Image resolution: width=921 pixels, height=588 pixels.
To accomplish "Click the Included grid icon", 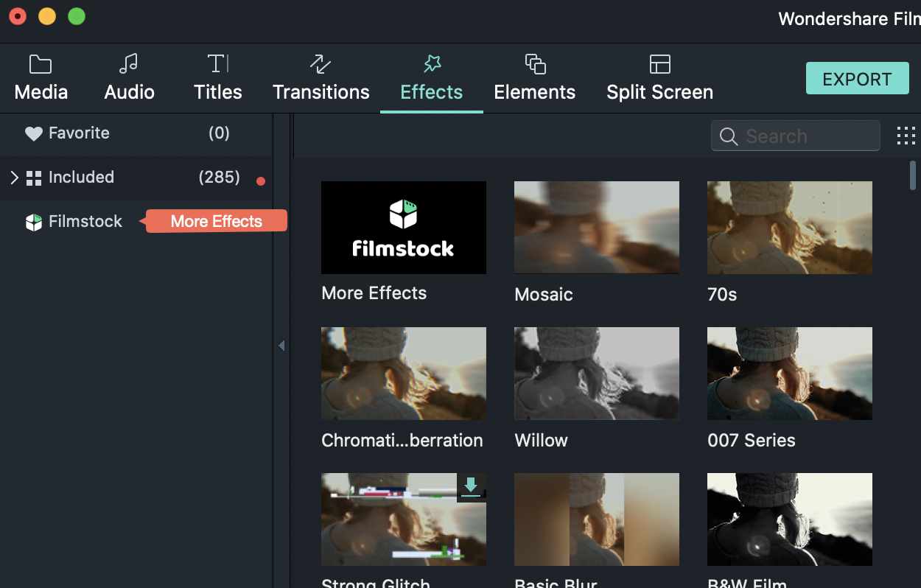I will 34,178.
